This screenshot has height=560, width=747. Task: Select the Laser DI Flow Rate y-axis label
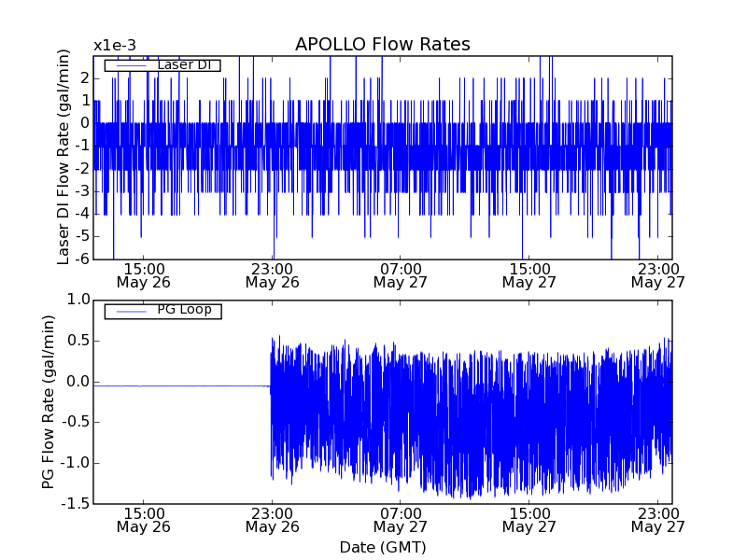coord(63,157)
